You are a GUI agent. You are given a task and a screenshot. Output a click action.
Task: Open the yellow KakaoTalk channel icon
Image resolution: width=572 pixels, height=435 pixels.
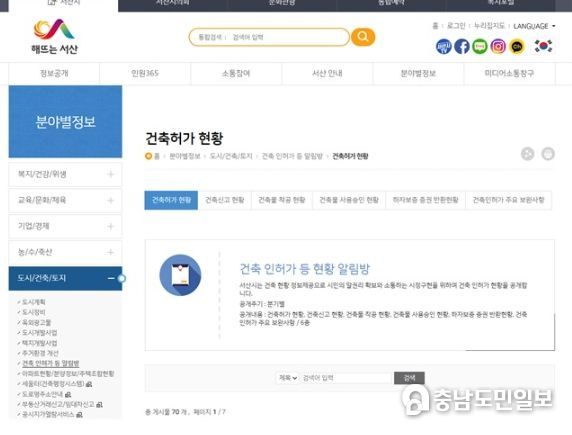pyautogui.click(x=517, y=47)
